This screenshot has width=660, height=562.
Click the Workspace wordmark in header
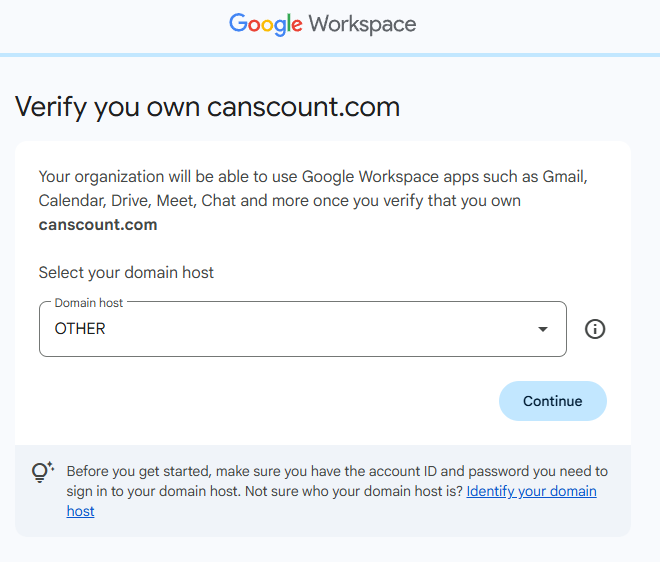coord(362,24)
